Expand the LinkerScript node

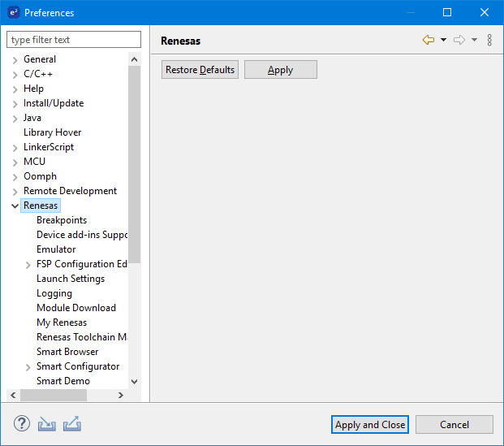[x=15, y=148]
